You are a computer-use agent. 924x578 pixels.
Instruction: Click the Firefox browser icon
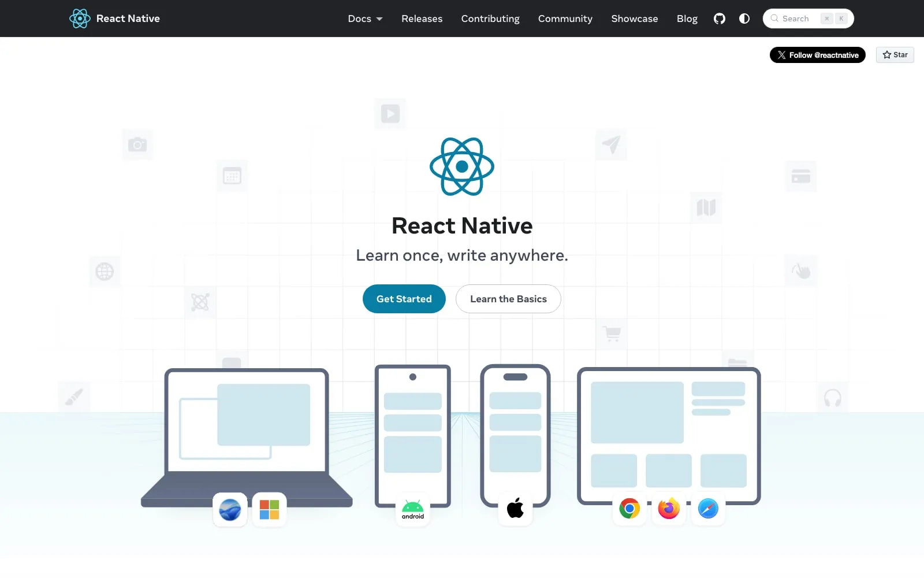tap(669, 509)
